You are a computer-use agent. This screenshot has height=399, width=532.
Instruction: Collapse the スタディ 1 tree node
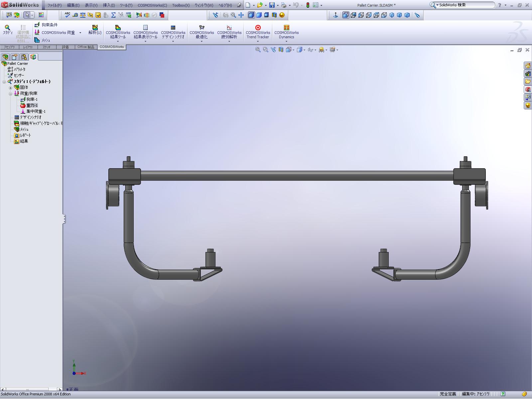pos(4,82)
